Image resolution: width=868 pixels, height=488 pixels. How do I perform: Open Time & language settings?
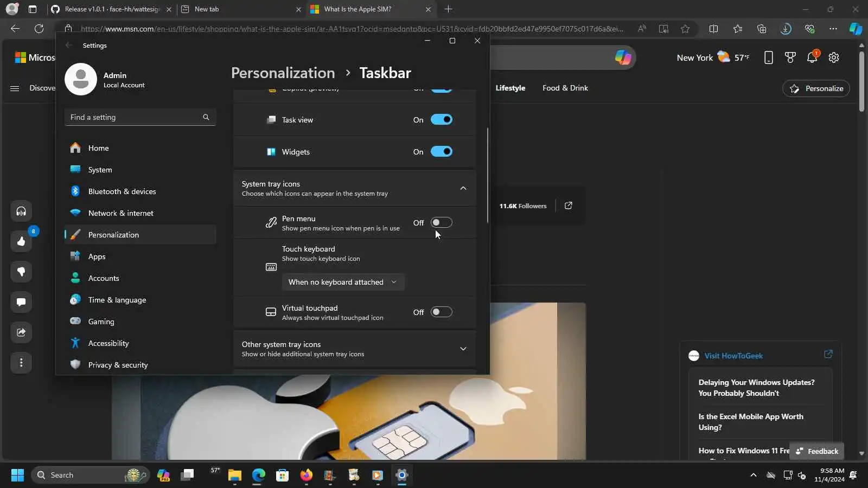pyautogui.click(x=140, y=300)
